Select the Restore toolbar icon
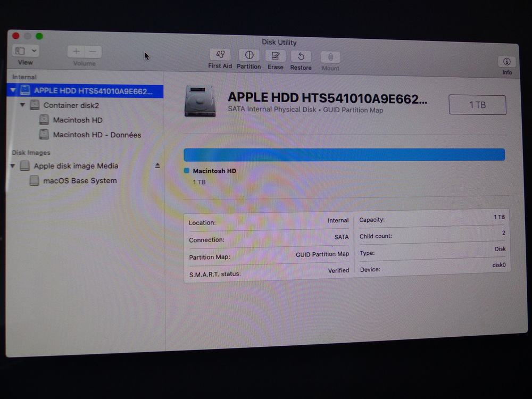This screenshot has height=399, width=532. 301,57
